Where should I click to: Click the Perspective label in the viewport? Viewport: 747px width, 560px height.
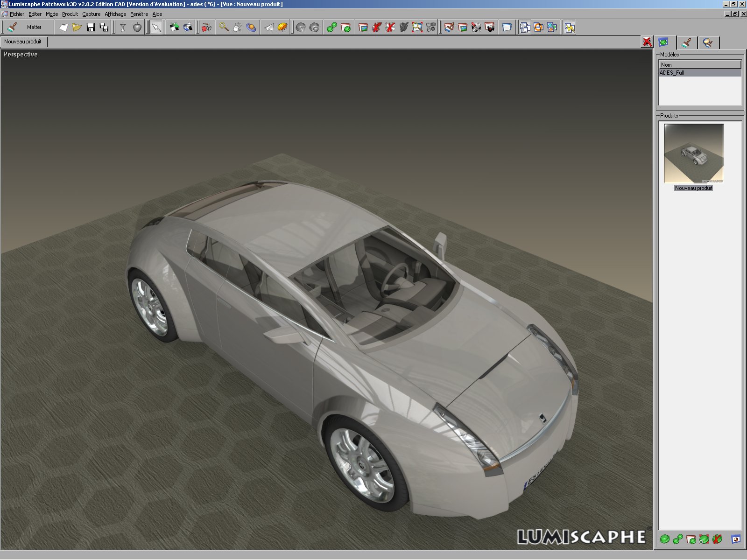tap(21, 55)
